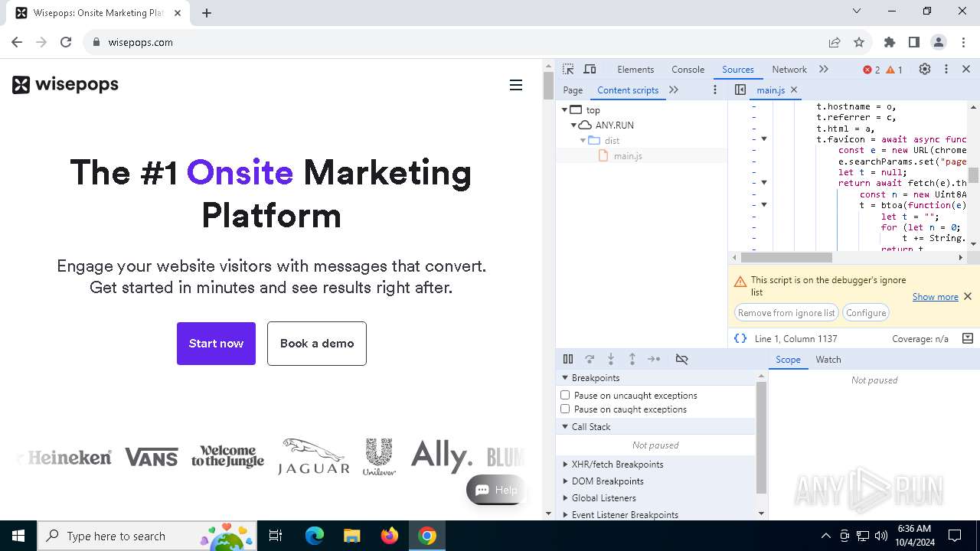Click the Step out debugger button

[x=632, y=359]
